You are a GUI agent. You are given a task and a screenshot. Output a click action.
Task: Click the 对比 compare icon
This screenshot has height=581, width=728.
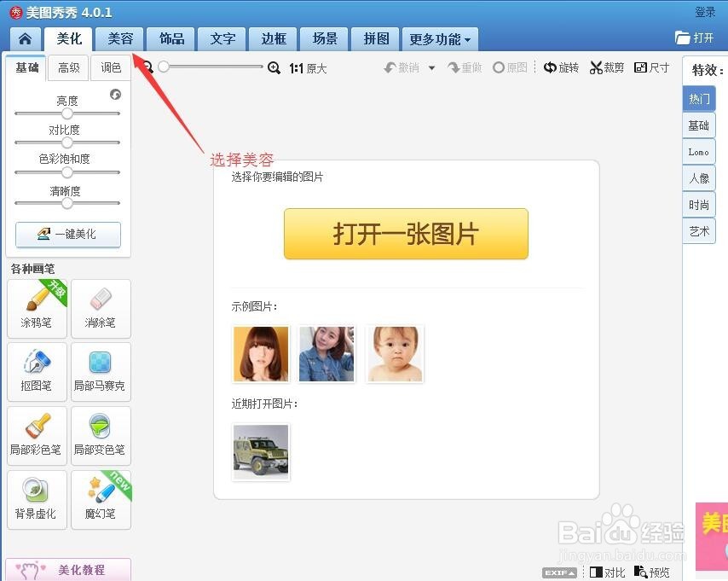(607, 572)
